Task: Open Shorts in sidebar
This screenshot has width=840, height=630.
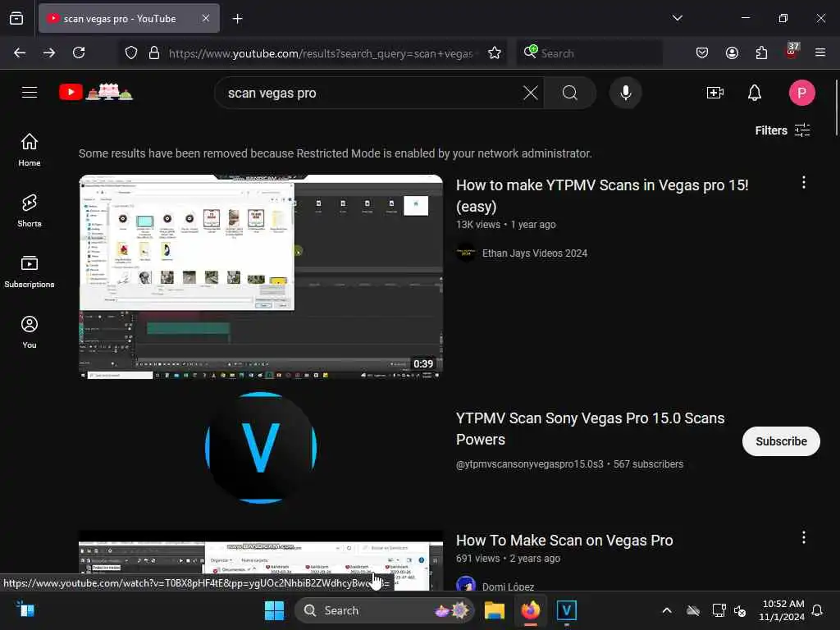Action: (x=30, y=211)
